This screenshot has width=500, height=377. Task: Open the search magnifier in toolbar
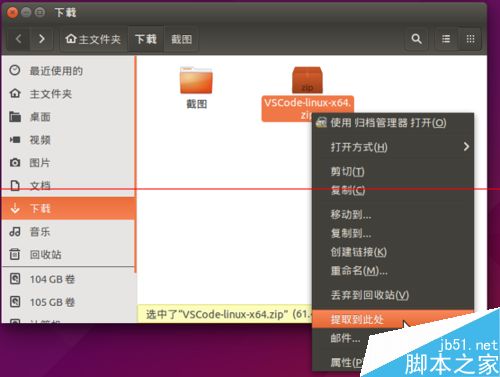[416, 39]
